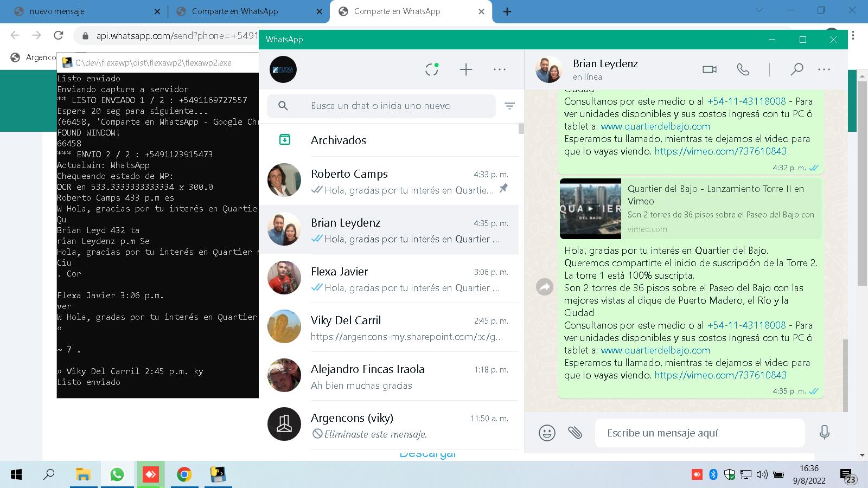Play the Quartier del Bajo video thumbnail
This screenshot has width=868, height=488.
point(590,209)
